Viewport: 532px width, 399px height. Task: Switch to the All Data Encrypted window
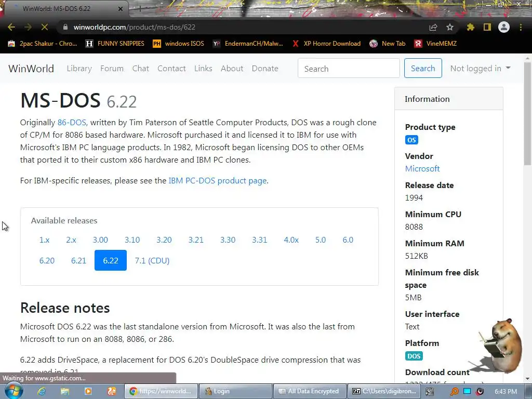pos(310,391)
